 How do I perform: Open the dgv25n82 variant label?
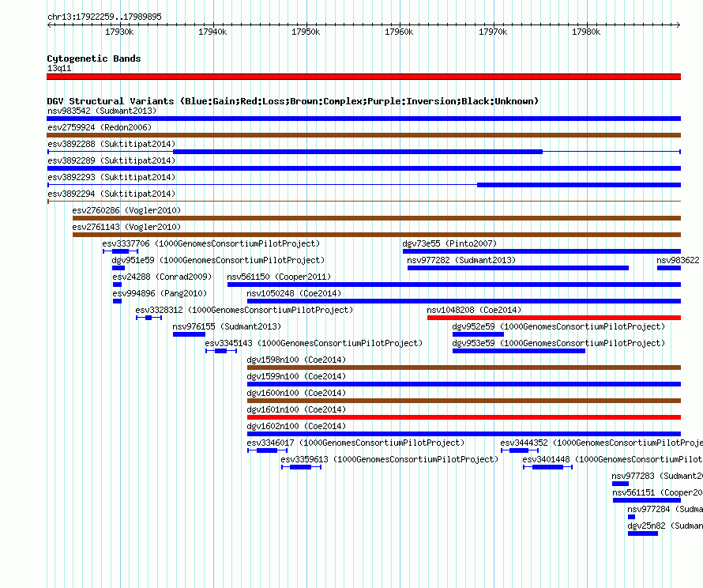click(665, 526)
